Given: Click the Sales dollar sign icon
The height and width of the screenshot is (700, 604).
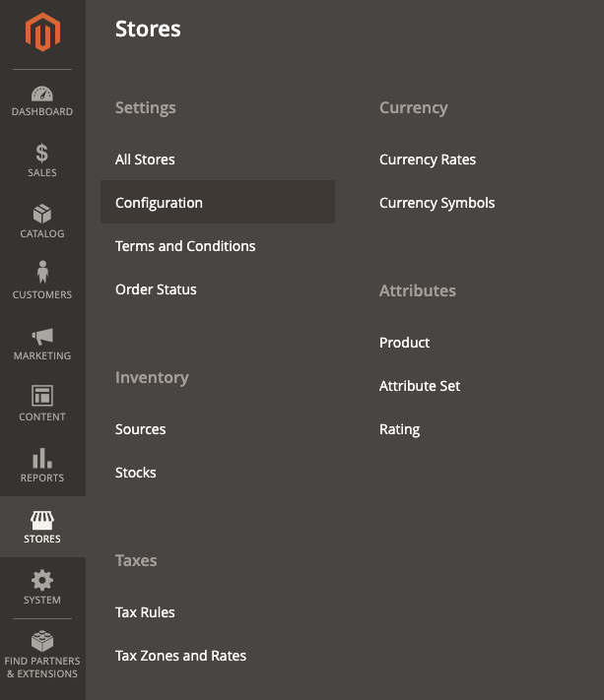Looking at the screenshot, I should [42, 154].
